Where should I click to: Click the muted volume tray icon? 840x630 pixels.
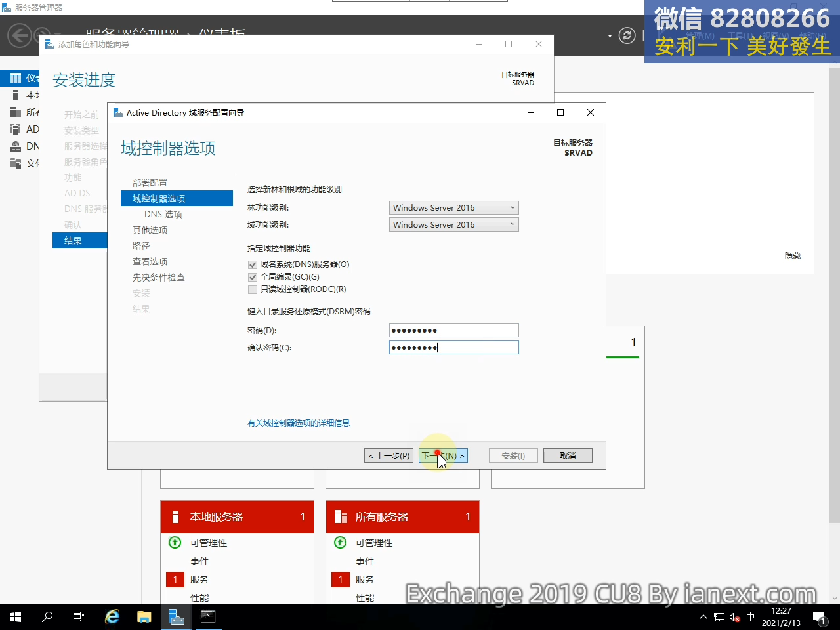735,617
